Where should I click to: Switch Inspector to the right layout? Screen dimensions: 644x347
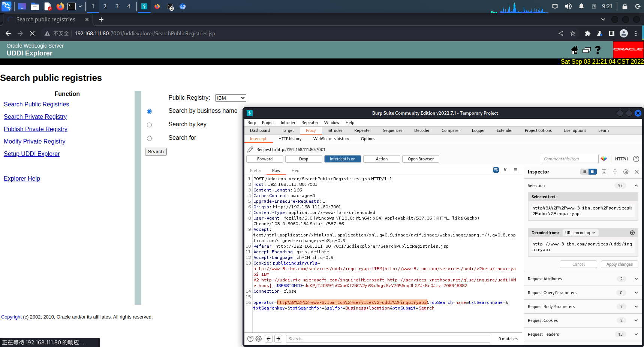(x=593, y=172)
